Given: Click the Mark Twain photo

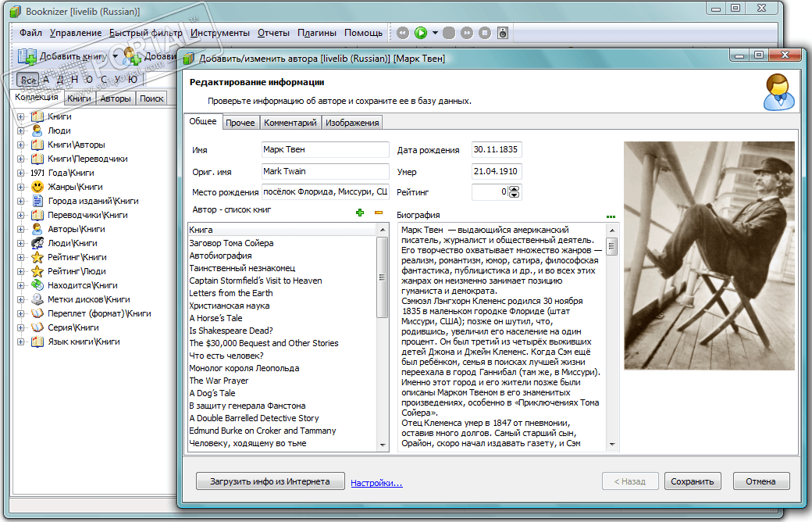Looking at the screenshot, I should tap(709, 256).
